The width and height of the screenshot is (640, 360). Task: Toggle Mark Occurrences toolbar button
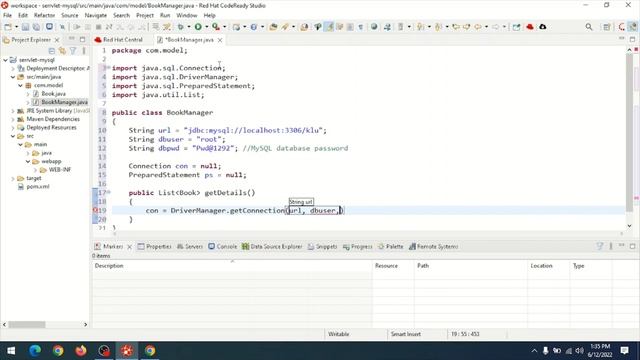329,27
